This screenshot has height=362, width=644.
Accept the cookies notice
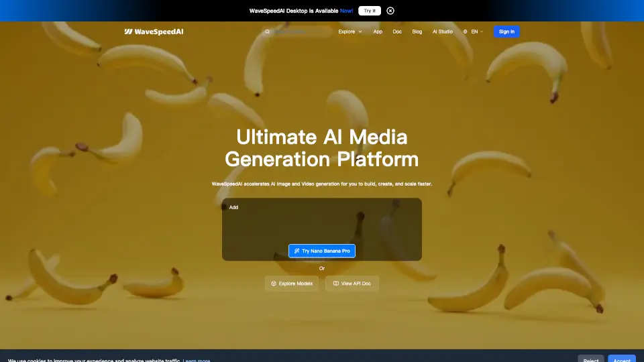621,359
